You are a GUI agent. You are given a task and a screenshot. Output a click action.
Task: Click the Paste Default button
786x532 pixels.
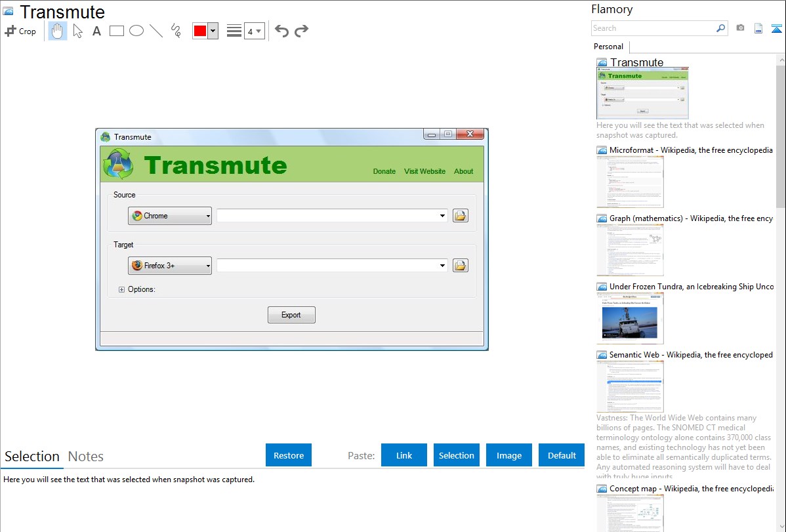point(562,455)
